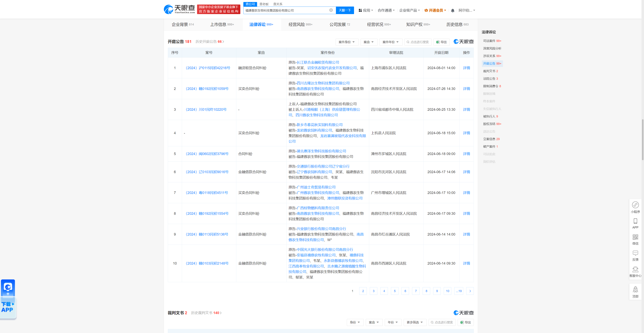The height and width of the screenshot is (333, 644).
Task: Switch to the 历史信息 tab
Action: pyautogui.click(x=457, y=24)
